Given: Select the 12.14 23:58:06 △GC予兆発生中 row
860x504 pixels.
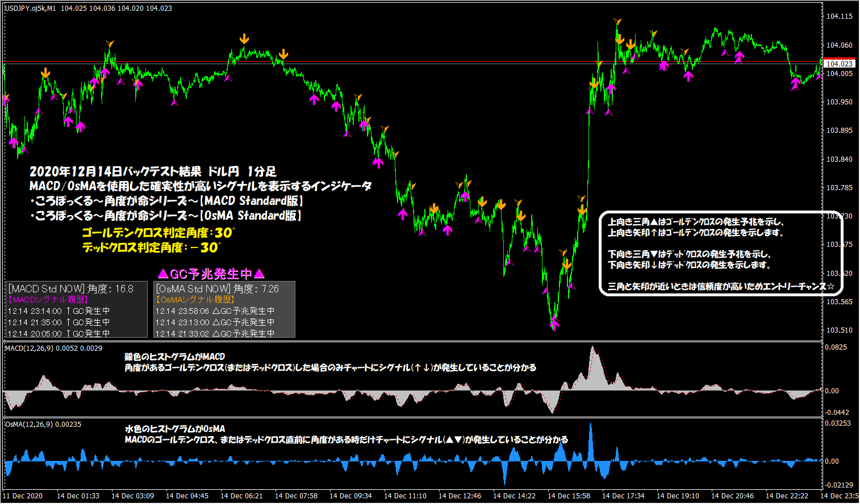Looking at the screenshot, I should click(215, 311).
